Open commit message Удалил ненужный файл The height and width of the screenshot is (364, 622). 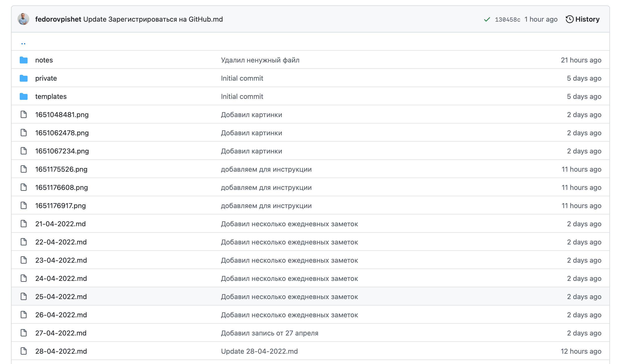tap(260, 60)
